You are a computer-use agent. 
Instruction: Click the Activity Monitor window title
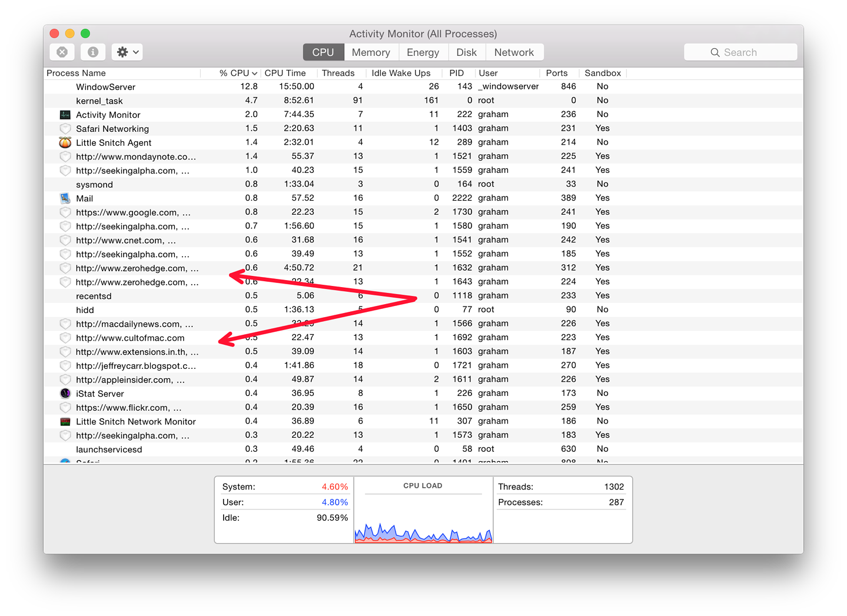coord(423,34)
